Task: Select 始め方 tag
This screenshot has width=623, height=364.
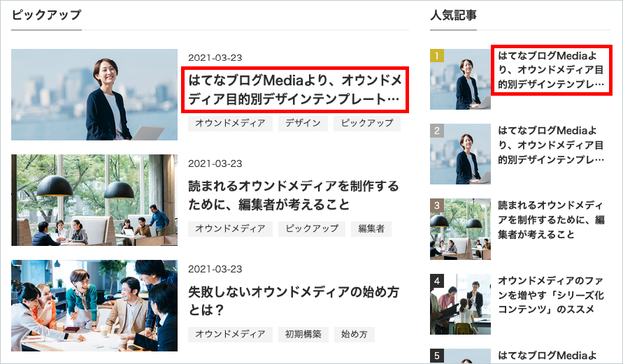Action: pyautogui.click(x=354, y=334)
